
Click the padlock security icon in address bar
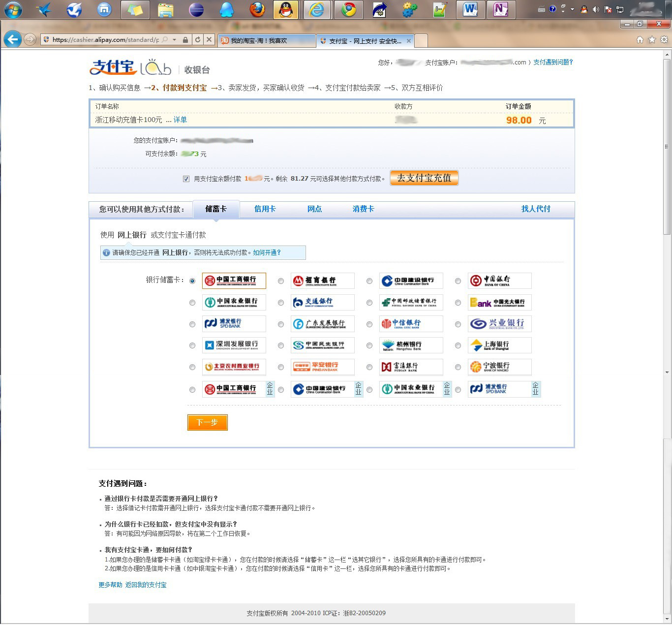point(185,40)
